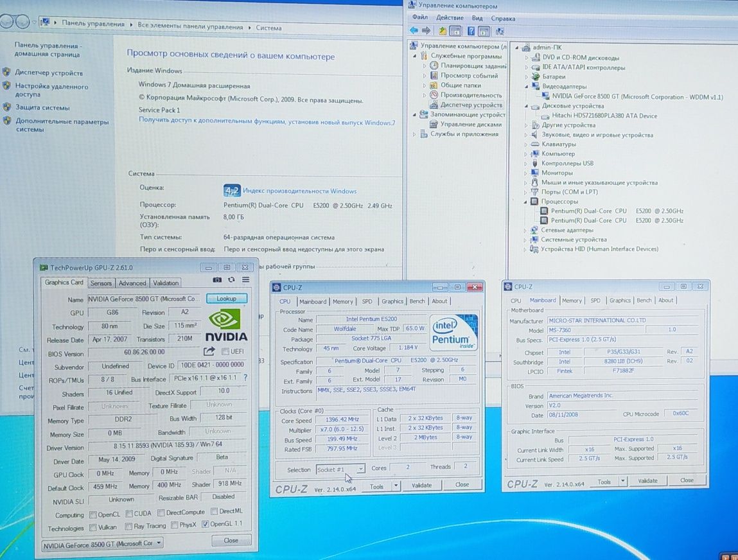738x560 pixels.
Task: Click the Управление дисками icon
Action: (434, 124)
